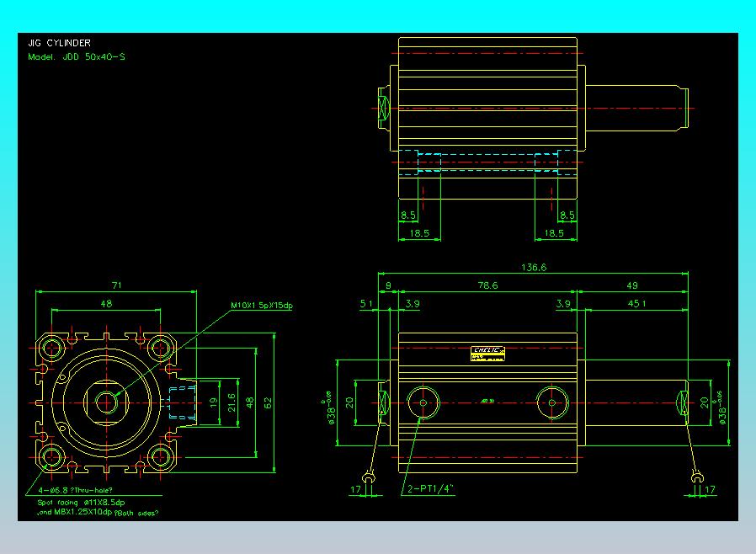Select the 136.6 total length dimension
The height and width of the screenshot is (554, 756).
click(x=534, y=267)
